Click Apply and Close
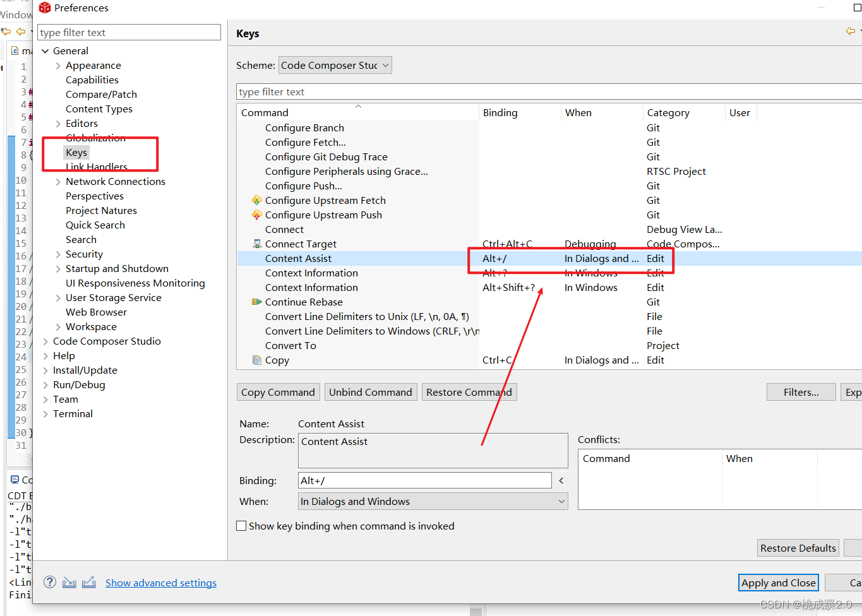The width and height of the screenshot is (862, 616). point(779,583)
